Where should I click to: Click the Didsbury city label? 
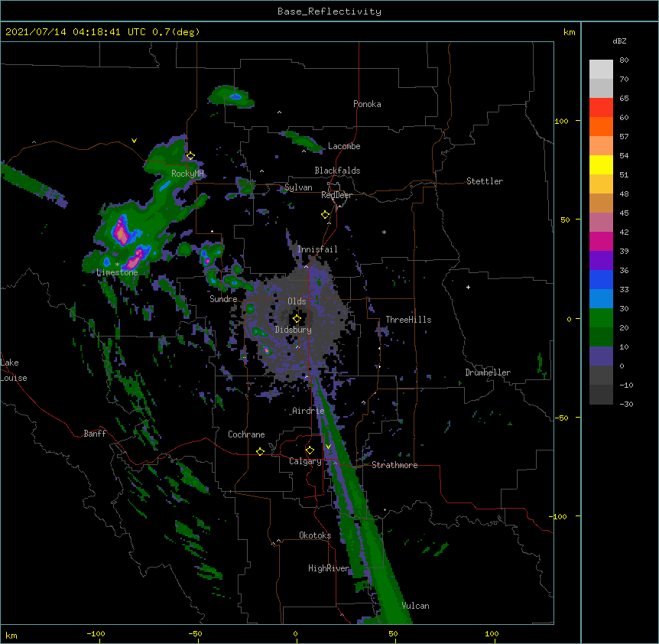coord(294,330)
